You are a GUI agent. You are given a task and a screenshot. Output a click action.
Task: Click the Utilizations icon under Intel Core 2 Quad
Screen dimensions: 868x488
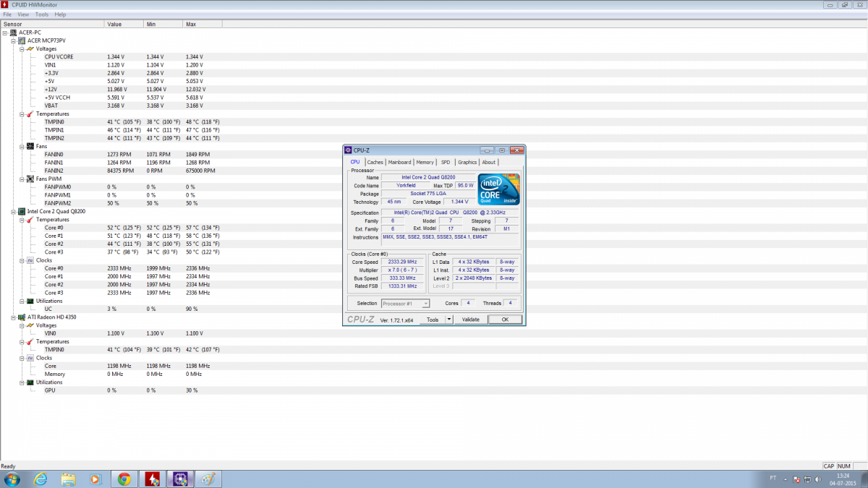point(30,301)
